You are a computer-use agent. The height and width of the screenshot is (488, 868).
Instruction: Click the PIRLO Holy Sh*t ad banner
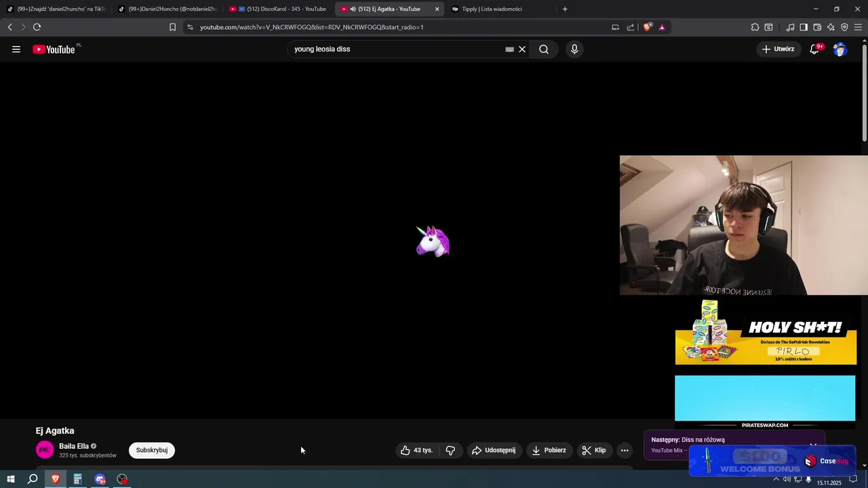pos(766,332)
